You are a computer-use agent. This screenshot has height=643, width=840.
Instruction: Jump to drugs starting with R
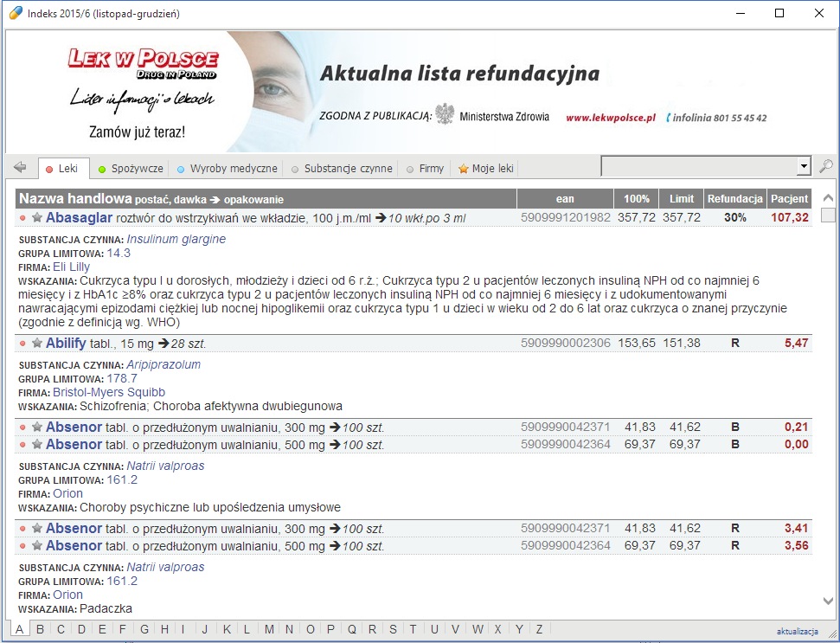[x=372, y=629]
